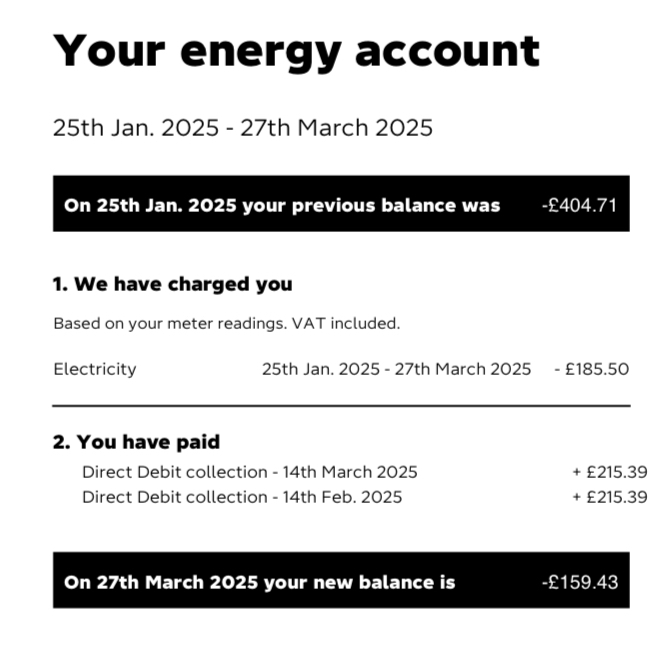This screenshot has height=669, width=650.
Task: Click '25th Jan. 2025' in previous balance banner
Action: (x=166, y=206)
